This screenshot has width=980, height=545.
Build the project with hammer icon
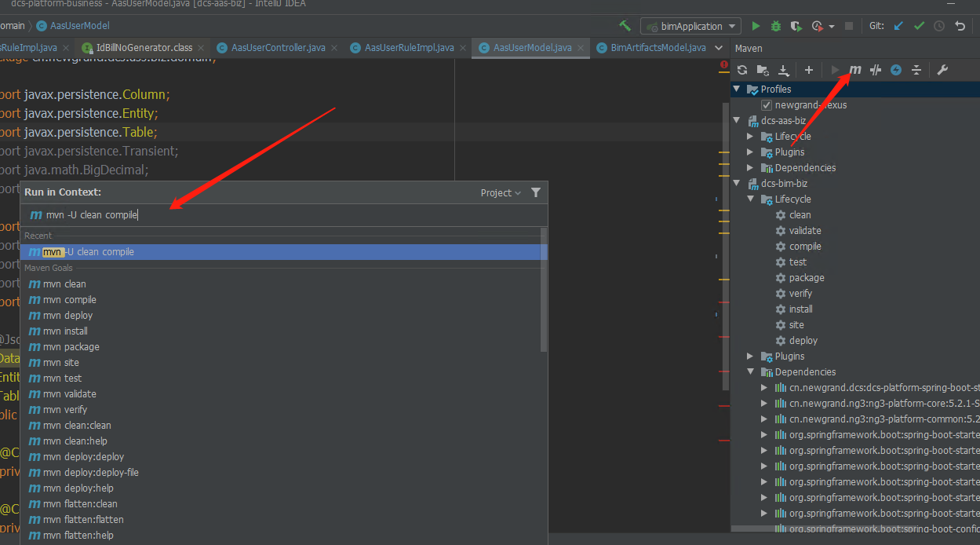click(625, 26)
